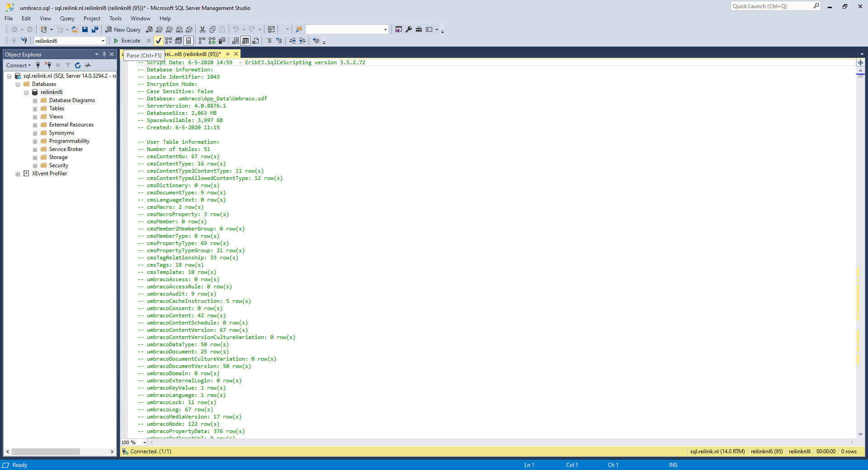The image size is (868, 470).
Task: Toggle pin on the query tab
Action: click(x=228, y=54)
